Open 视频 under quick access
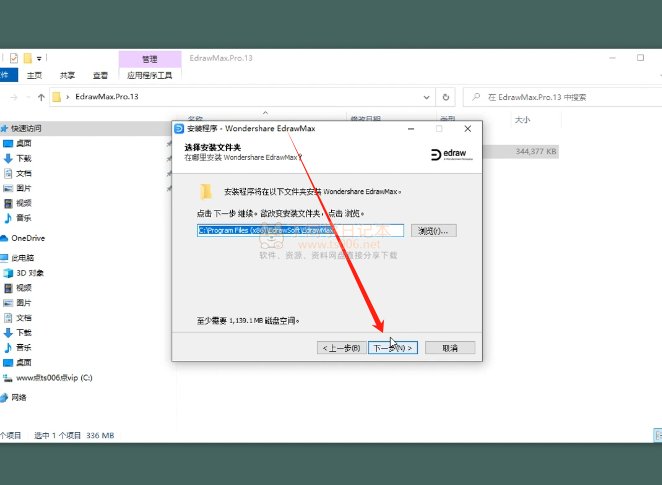The width and height of the screenshot is (662, 485). point(24,203)
